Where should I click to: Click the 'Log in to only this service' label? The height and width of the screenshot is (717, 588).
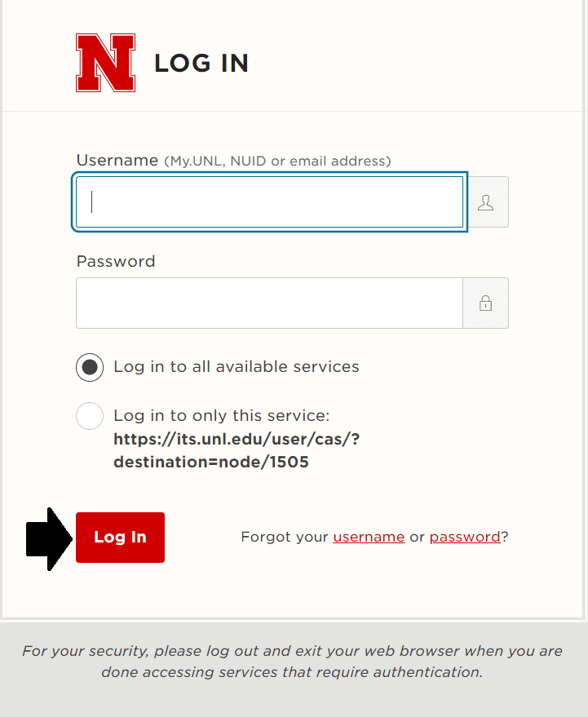point(221,416)
